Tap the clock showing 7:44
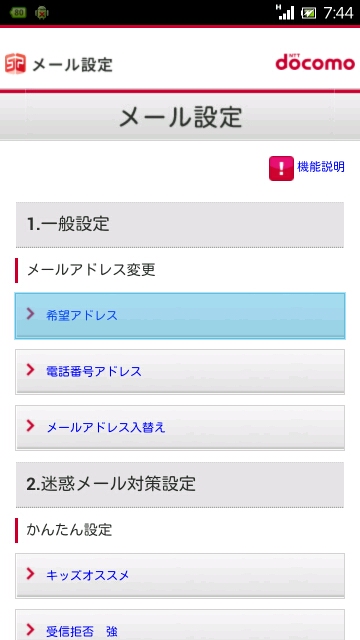Screen dimensions: 360x640 click(x=338, y=13)
